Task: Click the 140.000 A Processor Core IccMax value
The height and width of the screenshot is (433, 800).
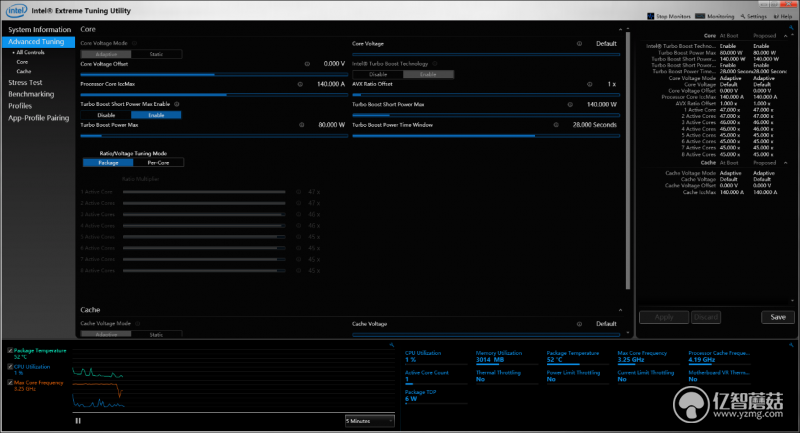Action: point(331,84)
